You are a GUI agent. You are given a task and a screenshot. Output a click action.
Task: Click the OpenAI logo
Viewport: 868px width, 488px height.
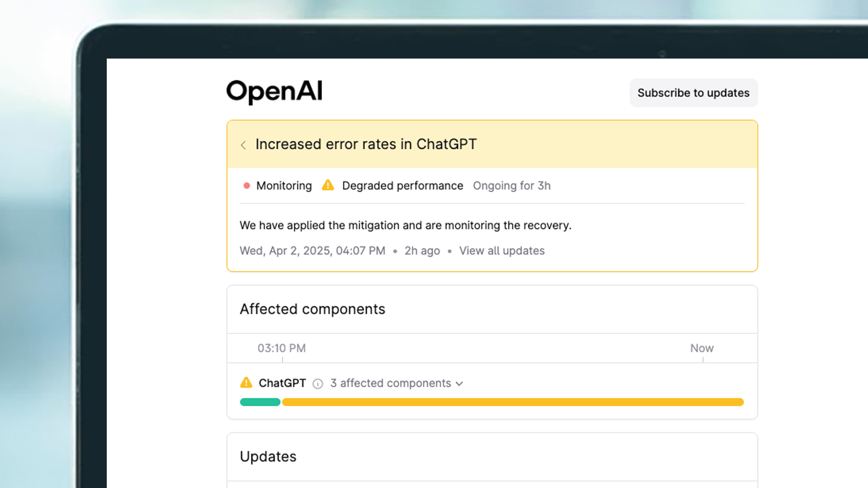(x=274, y=92)
